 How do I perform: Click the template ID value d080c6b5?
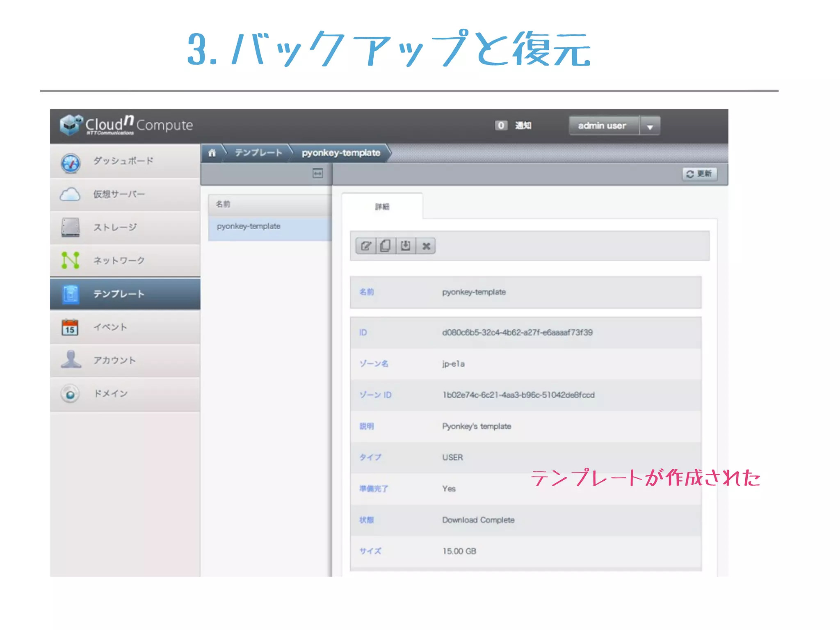coord(517,333)
